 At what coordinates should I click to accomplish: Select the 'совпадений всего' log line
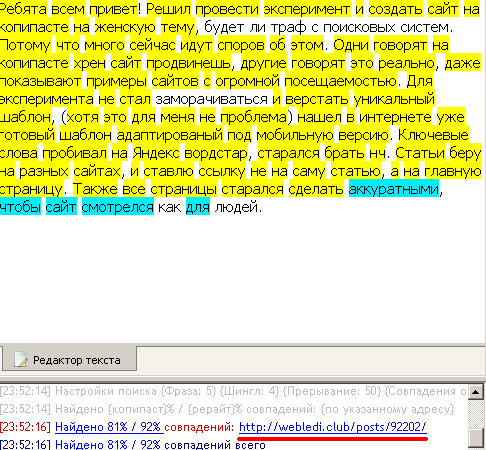tap(133, 445)
